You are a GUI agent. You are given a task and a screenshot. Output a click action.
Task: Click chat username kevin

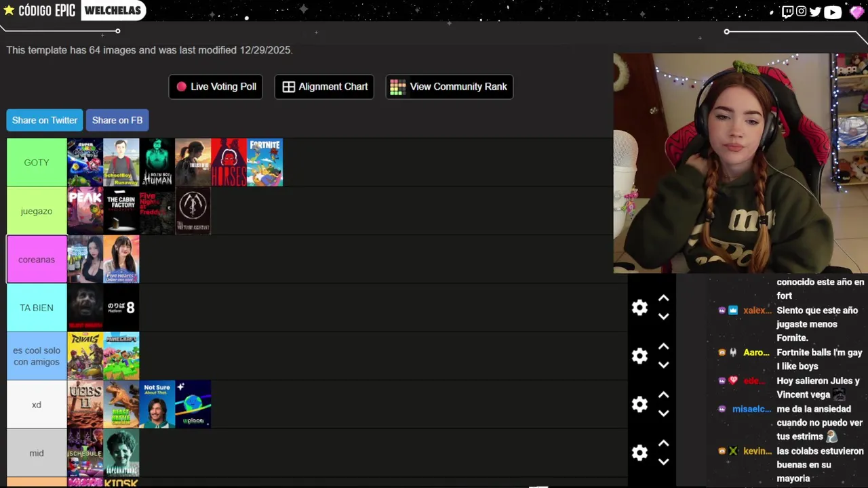[x=757, y=451]
